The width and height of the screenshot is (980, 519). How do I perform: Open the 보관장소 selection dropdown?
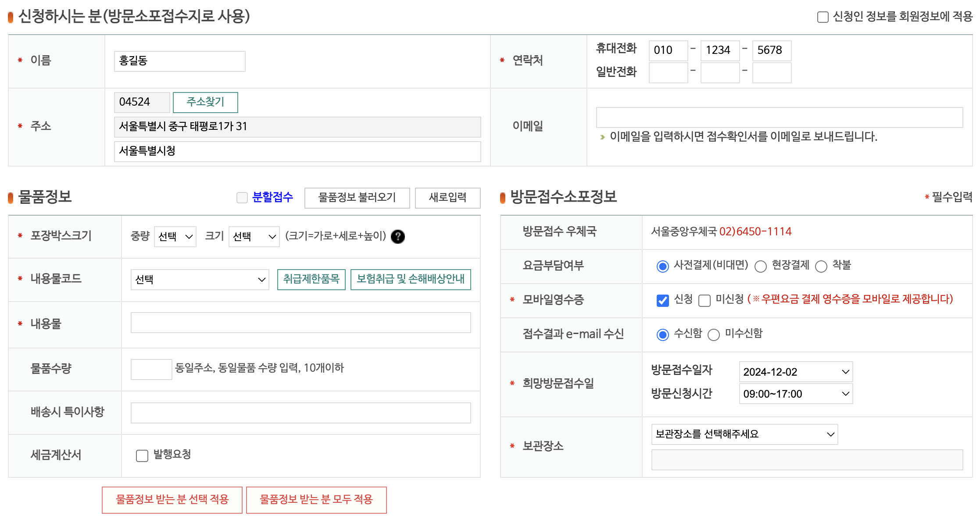pyautogui.click(x=744, y=434)
